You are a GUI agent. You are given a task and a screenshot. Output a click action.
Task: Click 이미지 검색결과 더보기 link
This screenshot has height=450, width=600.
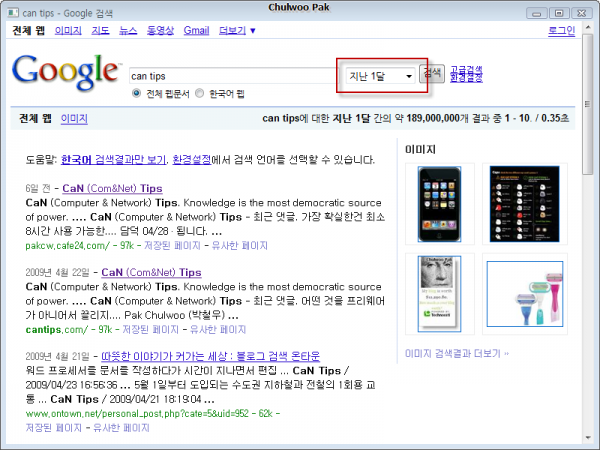457,353
